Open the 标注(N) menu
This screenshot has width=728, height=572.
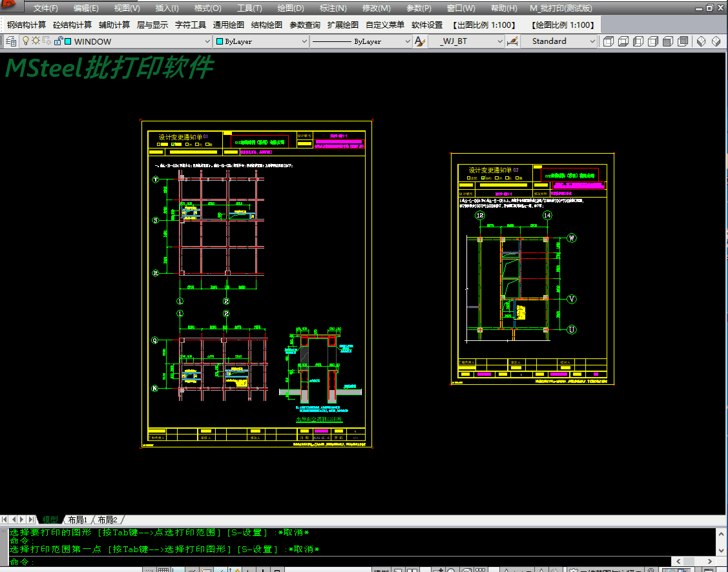click(333, 8)
